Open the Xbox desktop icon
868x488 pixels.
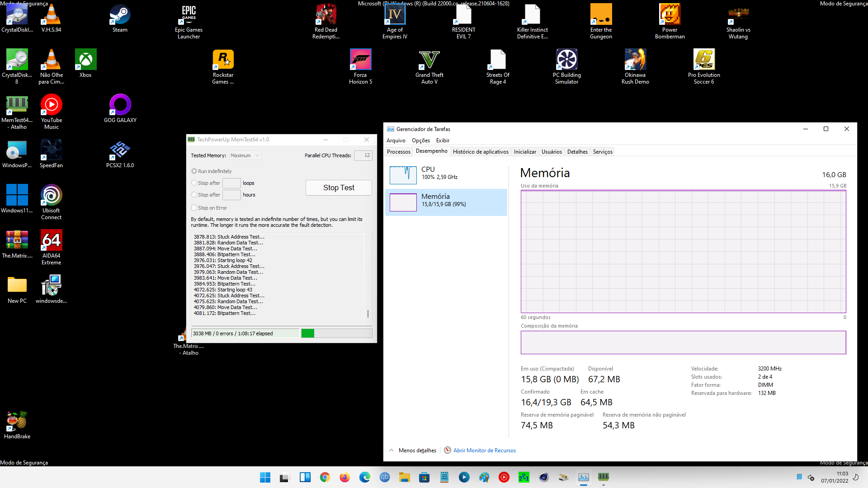(x=85, y=63)
